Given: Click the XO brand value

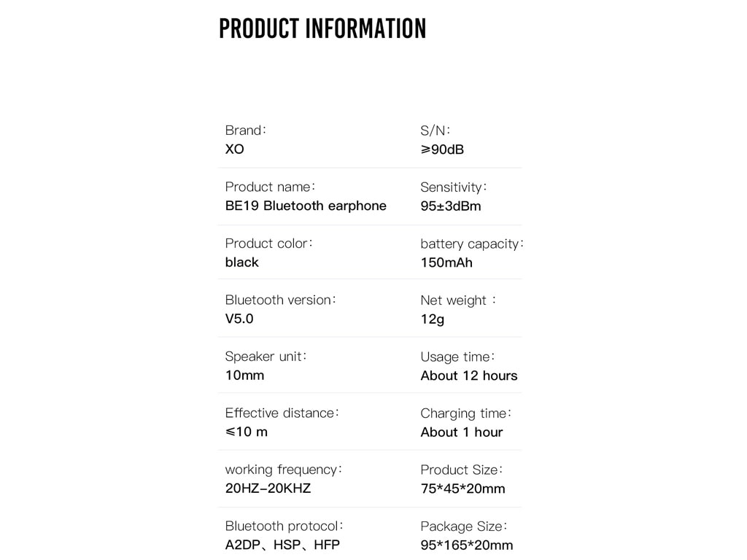Looking at the screenshot, I should 234,149.
